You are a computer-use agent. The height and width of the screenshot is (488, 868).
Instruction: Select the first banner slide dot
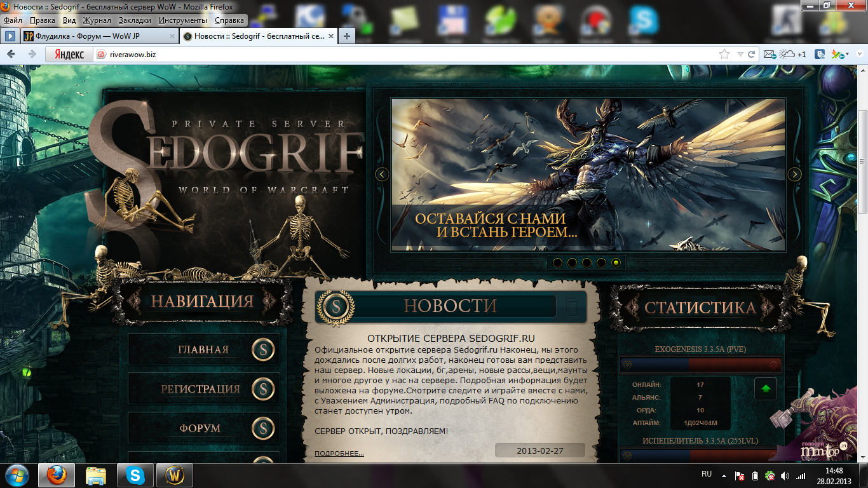pos(557,262)
